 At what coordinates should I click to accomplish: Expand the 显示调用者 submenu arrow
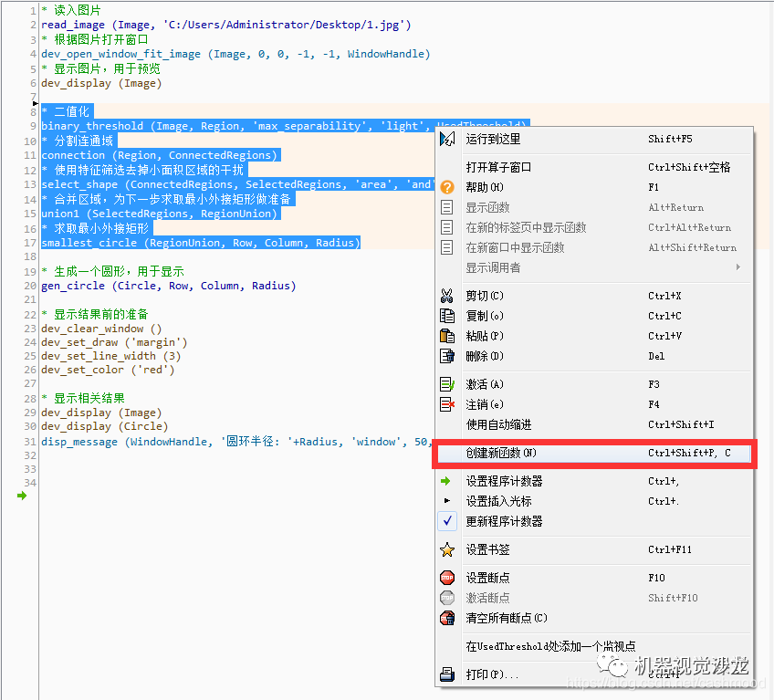click(x=738, y=267)
